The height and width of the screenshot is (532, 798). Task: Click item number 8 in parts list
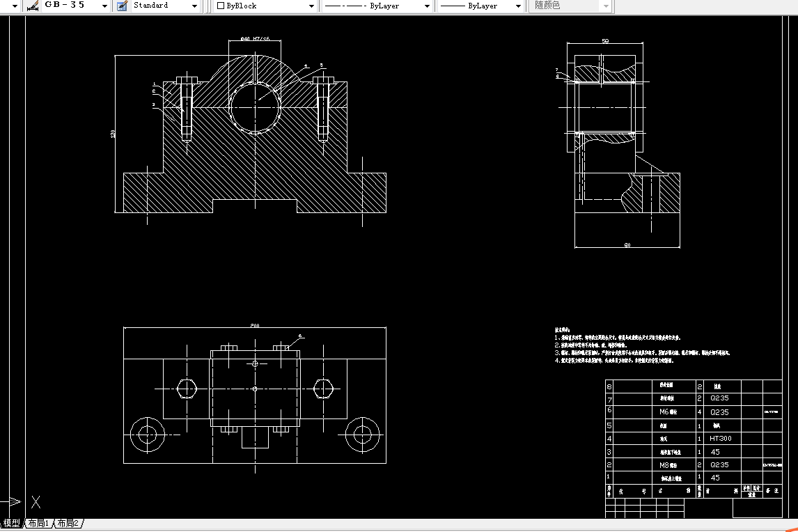tap(609, 386)
